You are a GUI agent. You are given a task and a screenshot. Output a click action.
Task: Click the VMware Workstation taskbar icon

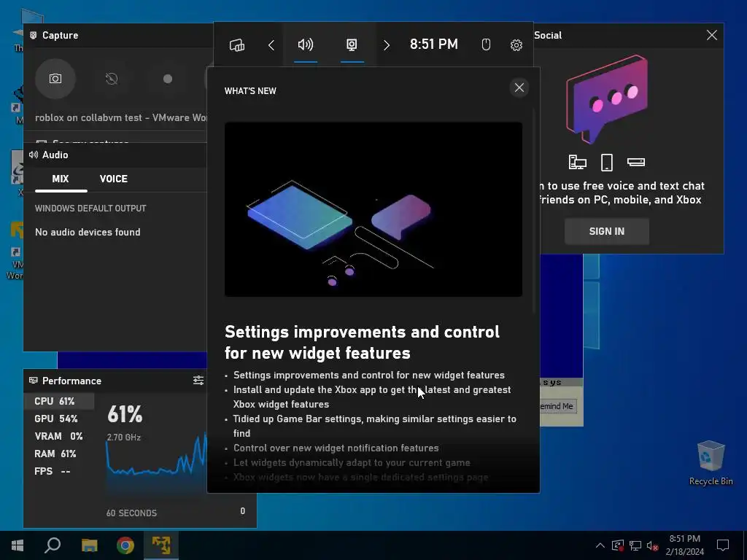click(161, 545)
